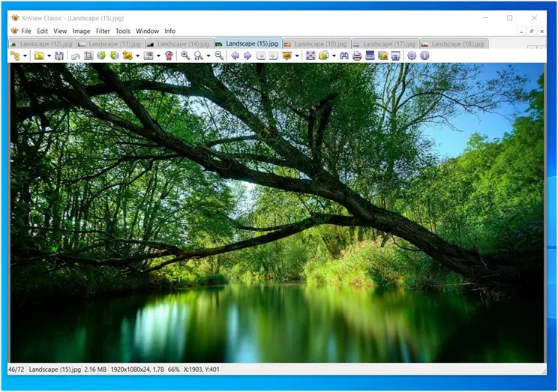Image resolution: width=558 pixels, height=392 pixels.
Task: Click the Scanner acquire icon
Action: 370,56
